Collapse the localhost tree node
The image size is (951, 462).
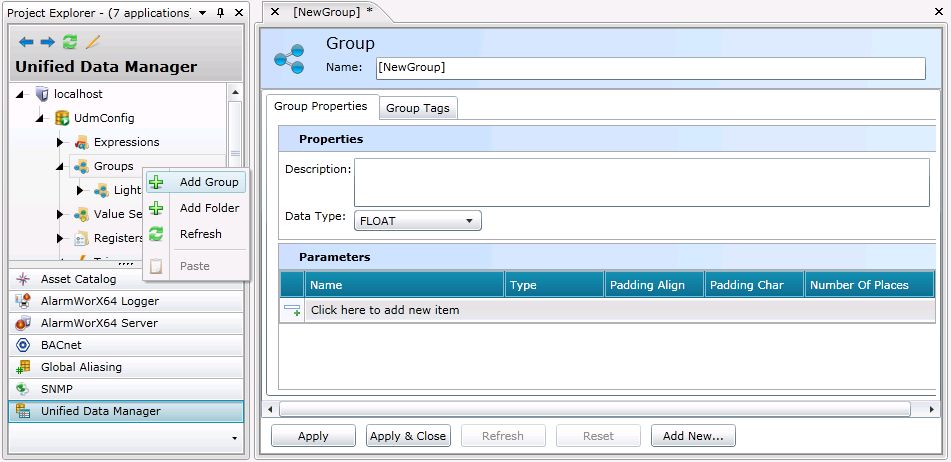21,94
